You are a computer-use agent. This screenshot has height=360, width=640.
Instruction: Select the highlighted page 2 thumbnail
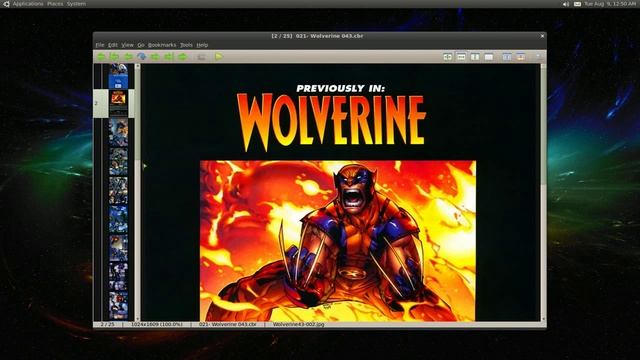tap(118, 104)
